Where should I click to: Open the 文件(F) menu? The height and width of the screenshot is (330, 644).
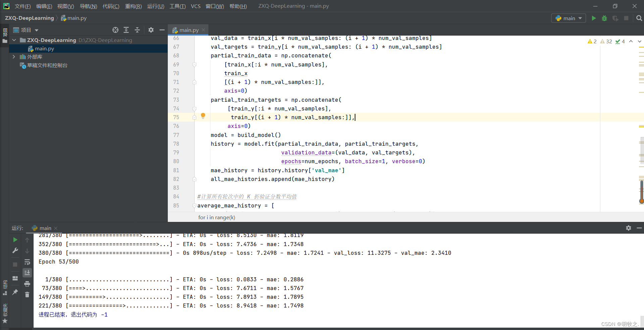(22, 6)
